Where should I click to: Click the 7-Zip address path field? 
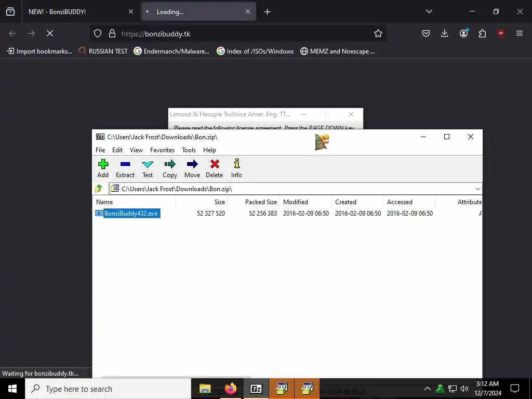pyautogui.click(x=292, y=189)
